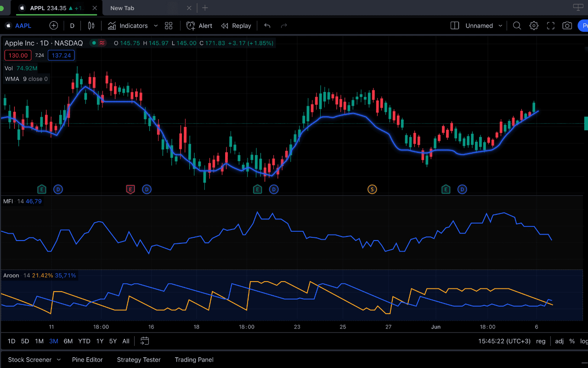Open the candlestick chart style menu
Screen dimensions: 588x368
tap(91, 26)
